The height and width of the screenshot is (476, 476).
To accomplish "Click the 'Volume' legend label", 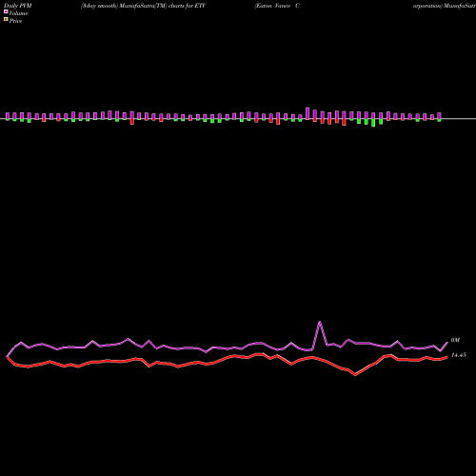I will click(18, 13).
